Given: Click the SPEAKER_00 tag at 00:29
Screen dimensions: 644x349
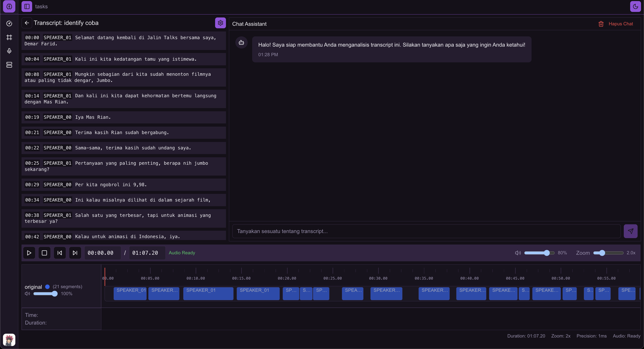Looking at the screenshot, I should click(x=57, y=185).
